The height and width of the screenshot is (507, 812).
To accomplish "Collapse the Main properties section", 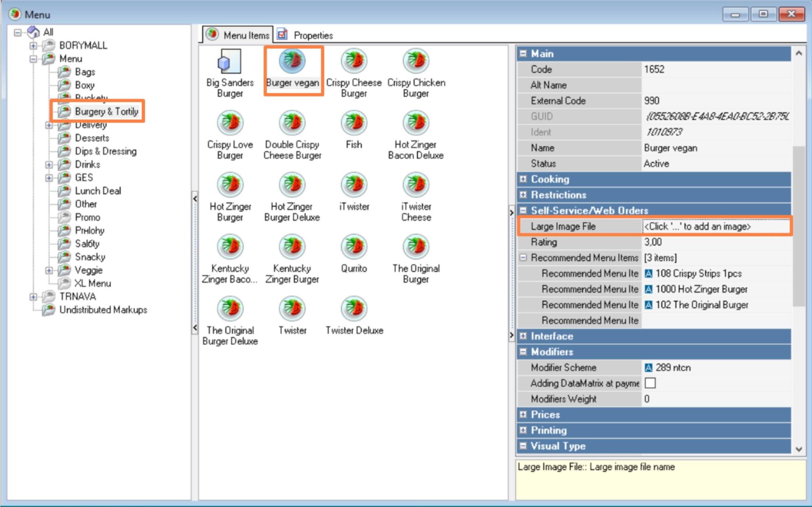I will coord(523,54).
